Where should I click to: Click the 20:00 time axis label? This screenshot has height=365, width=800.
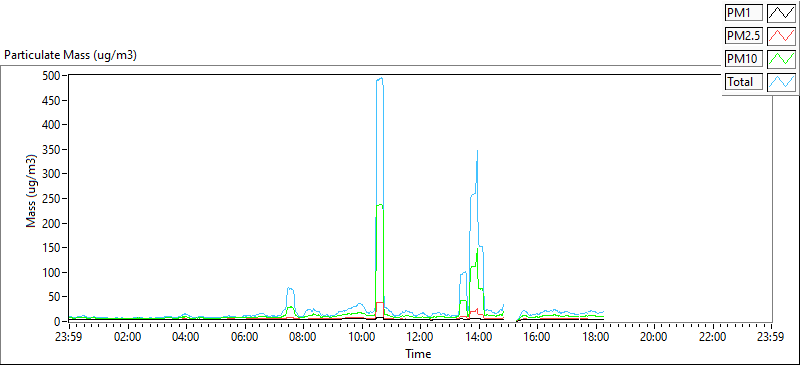click(x=655, y=336)
